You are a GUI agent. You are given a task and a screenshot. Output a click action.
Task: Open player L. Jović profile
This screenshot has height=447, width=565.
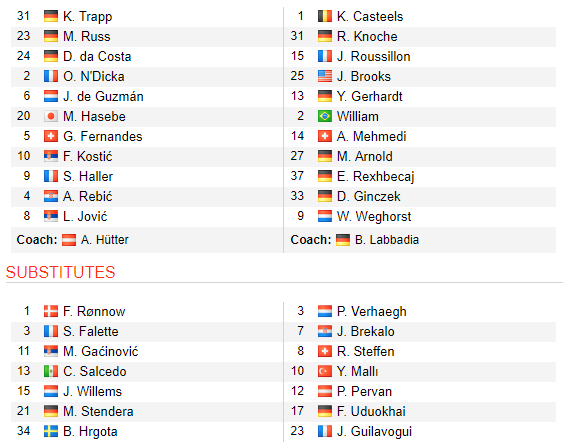[85, 216]
